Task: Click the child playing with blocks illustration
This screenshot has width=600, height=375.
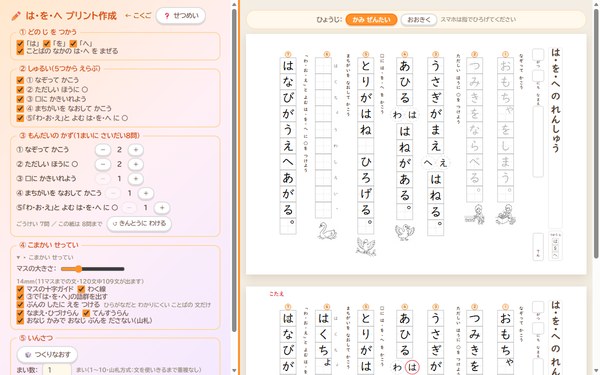Action: 475,215
